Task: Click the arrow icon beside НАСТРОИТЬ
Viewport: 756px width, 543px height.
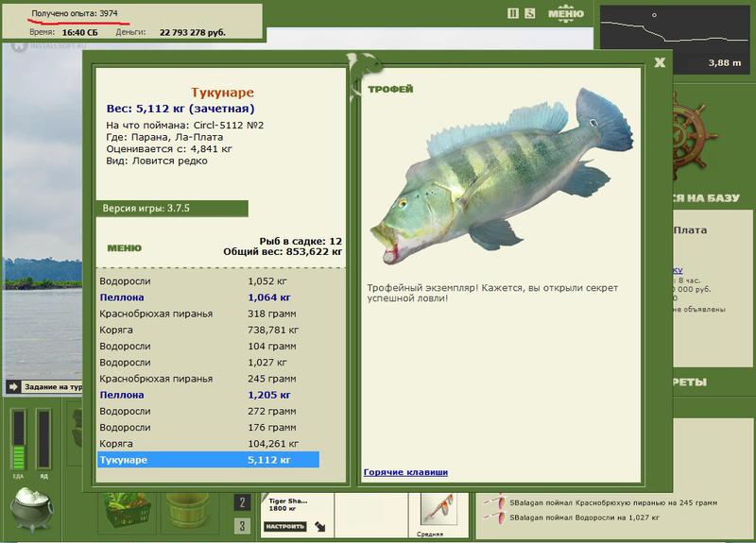Action: 319,526
